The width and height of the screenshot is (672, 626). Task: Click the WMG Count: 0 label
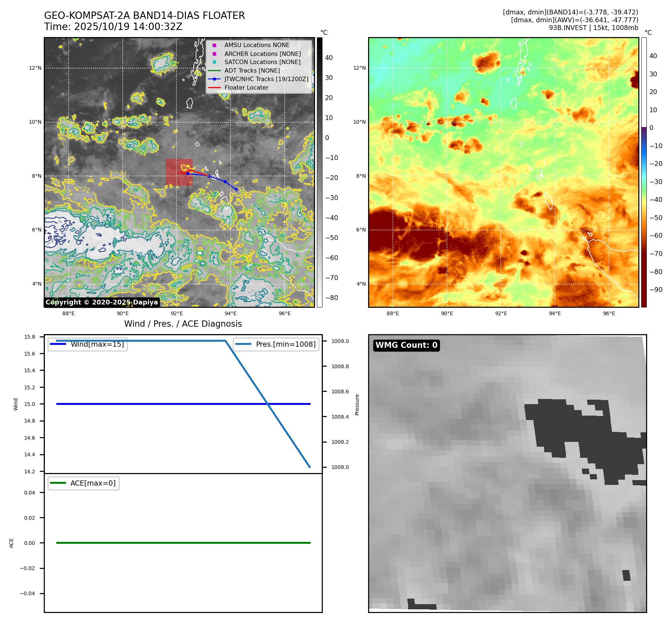point(406,345)
